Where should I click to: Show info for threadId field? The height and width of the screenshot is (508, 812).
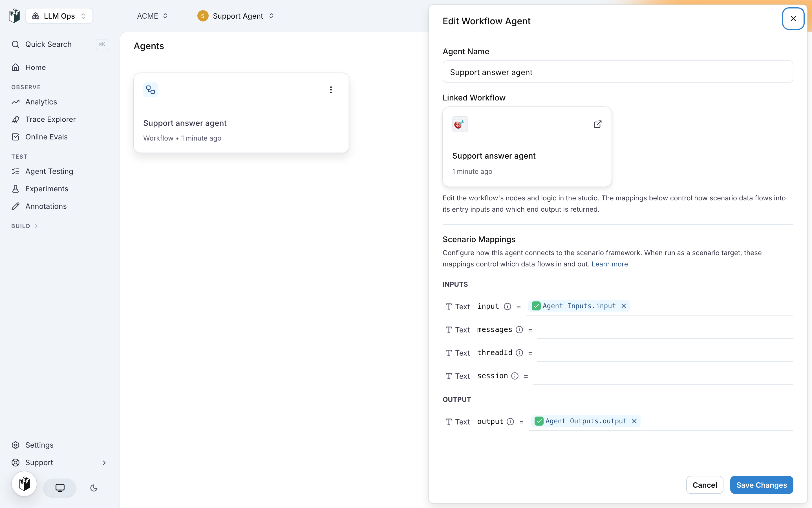[519, 353]
